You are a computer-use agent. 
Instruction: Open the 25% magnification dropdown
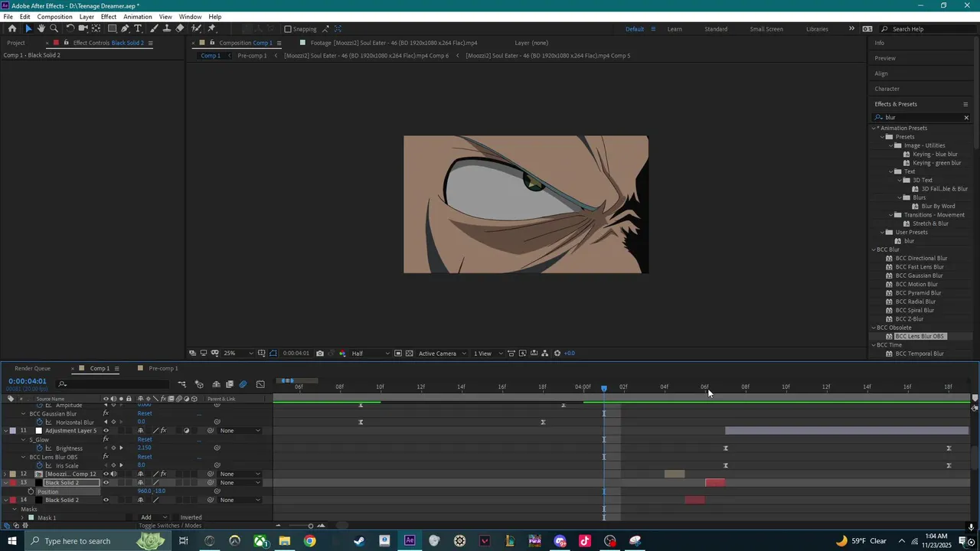pyautogui.click(x=239, y=354)
